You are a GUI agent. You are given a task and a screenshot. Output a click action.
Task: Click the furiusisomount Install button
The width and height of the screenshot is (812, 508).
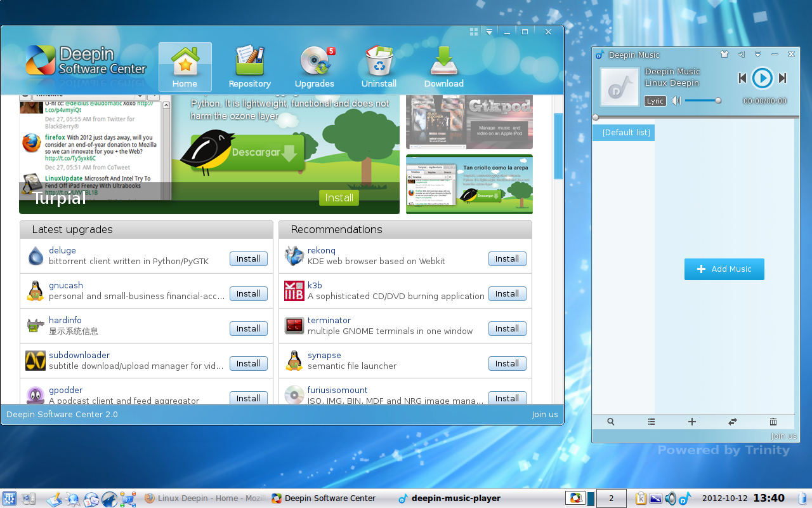click(x=507, y=398)
